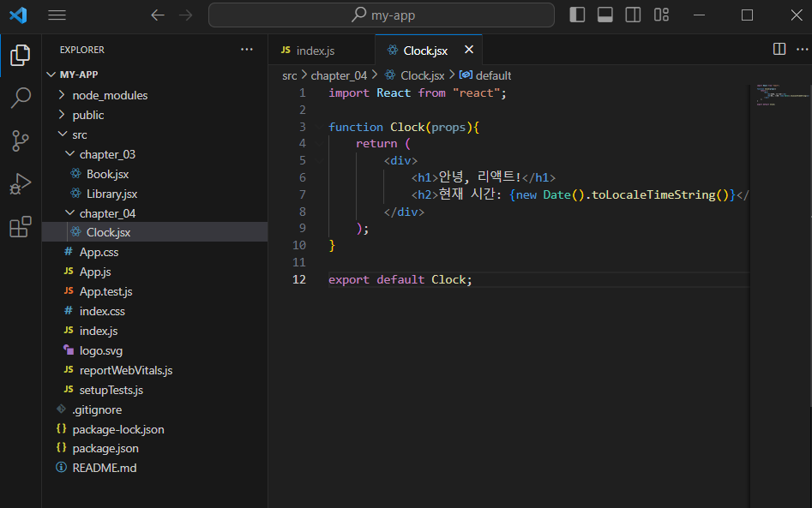Go back using the navigation arrow

[x=157, y=15]
